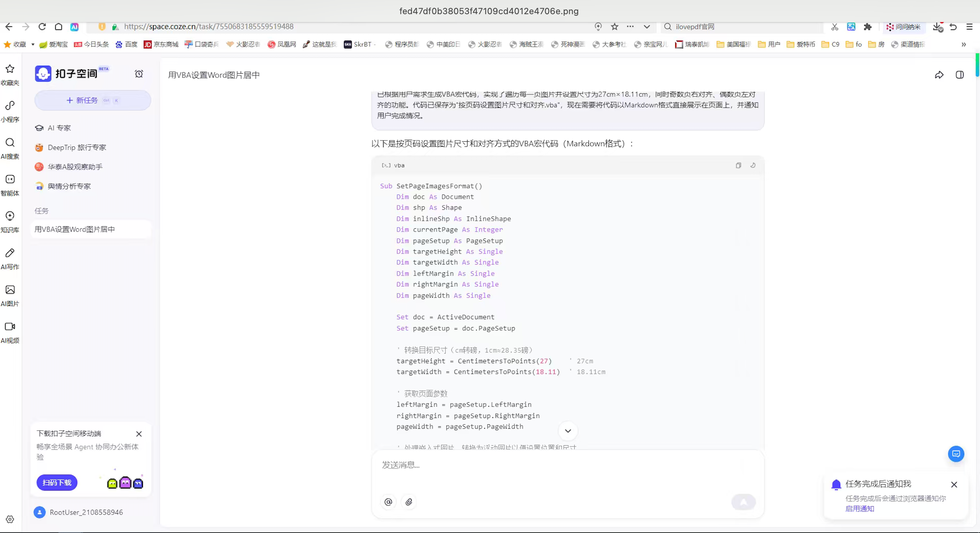Viewport: 980px width, 533px height.
Task: Open AI搜索 in the left sidebar
Action: click(10, 148)
